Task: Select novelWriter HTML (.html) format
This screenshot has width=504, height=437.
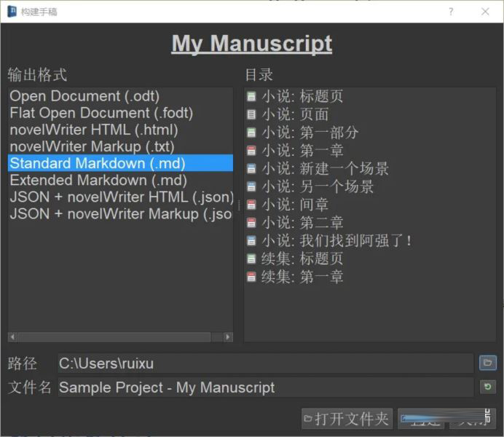Action: point(120,130)
